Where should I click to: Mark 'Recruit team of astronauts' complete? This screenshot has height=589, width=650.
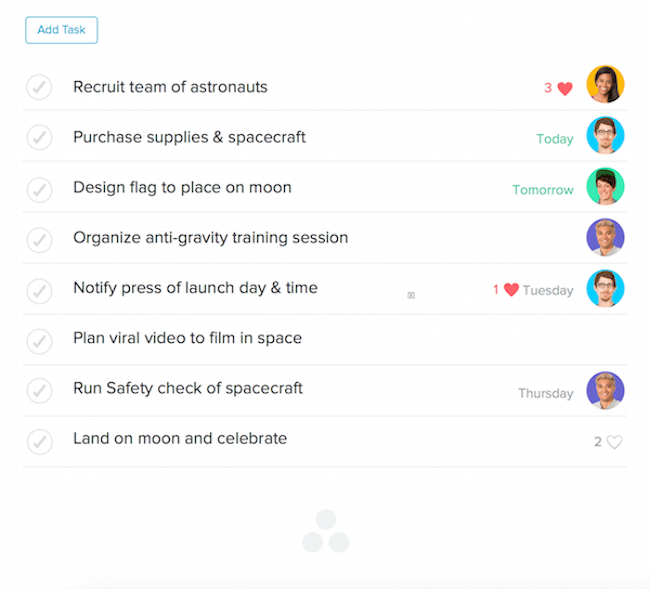click(x=39, y=88)
